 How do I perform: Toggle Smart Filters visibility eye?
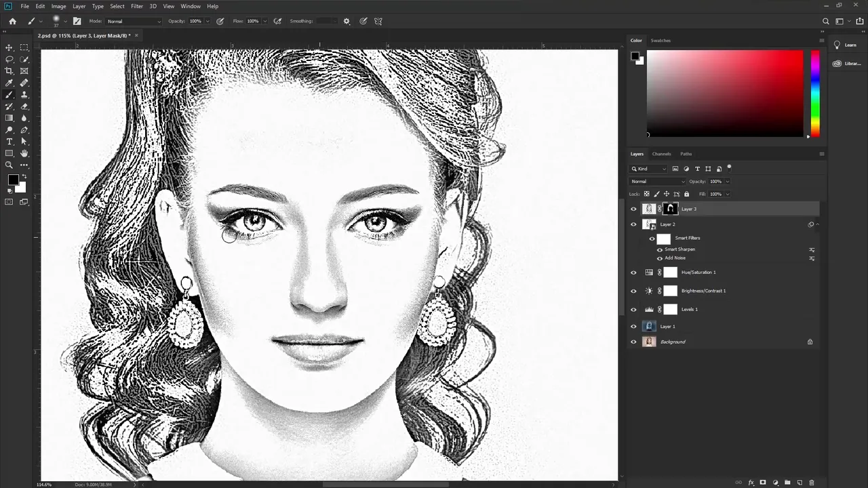pos(652,239)
